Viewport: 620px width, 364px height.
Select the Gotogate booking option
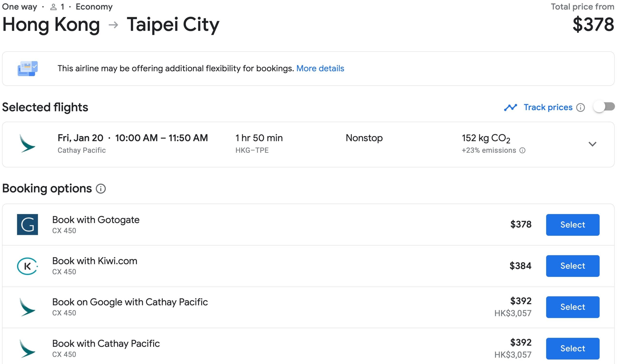[x=573, y=225]
